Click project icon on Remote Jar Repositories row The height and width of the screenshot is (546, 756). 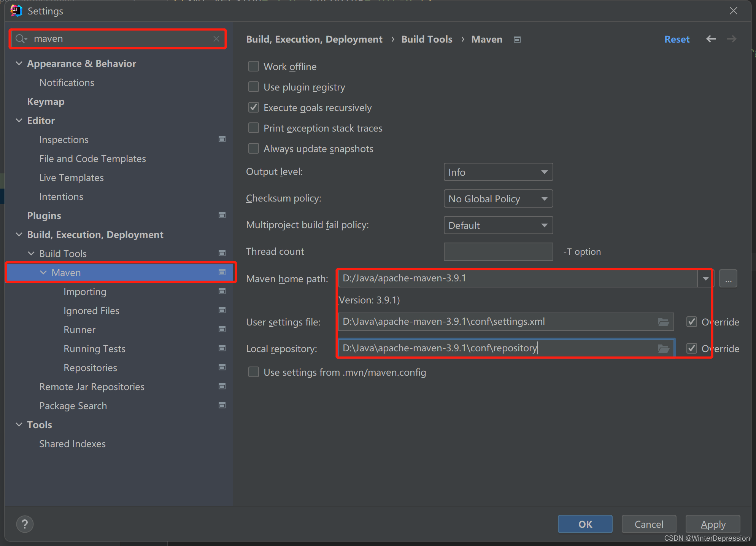tap(222, 386)
